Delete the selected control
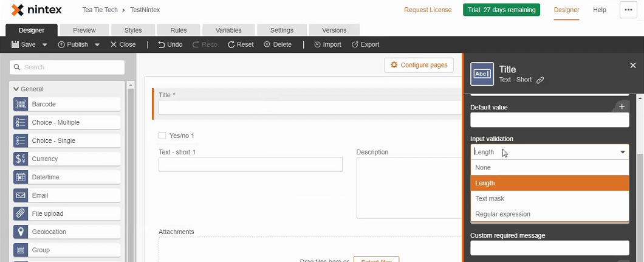Viewport: 644px width, 262px height. tap(278, 44)
